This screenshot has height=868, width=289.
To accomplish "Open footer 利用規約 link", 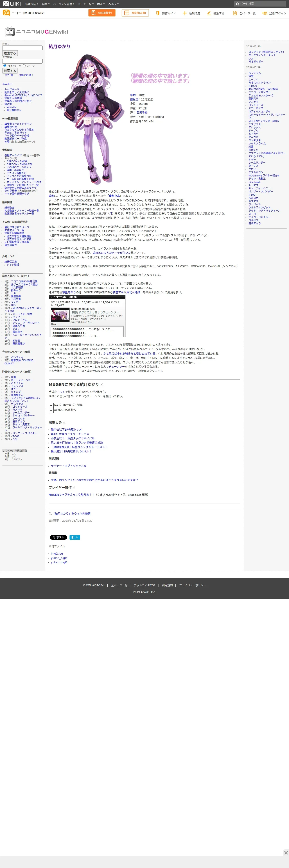I will 167,585.
